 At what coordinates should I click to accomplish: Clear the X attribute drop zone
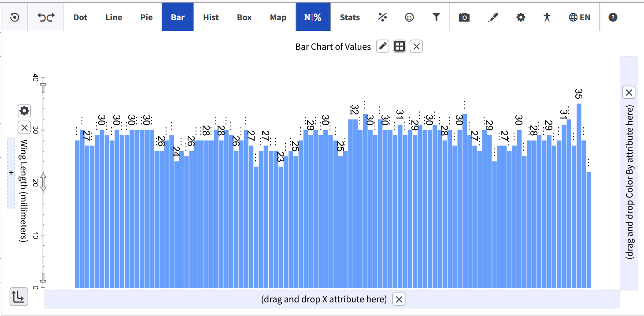pos(399,299)
